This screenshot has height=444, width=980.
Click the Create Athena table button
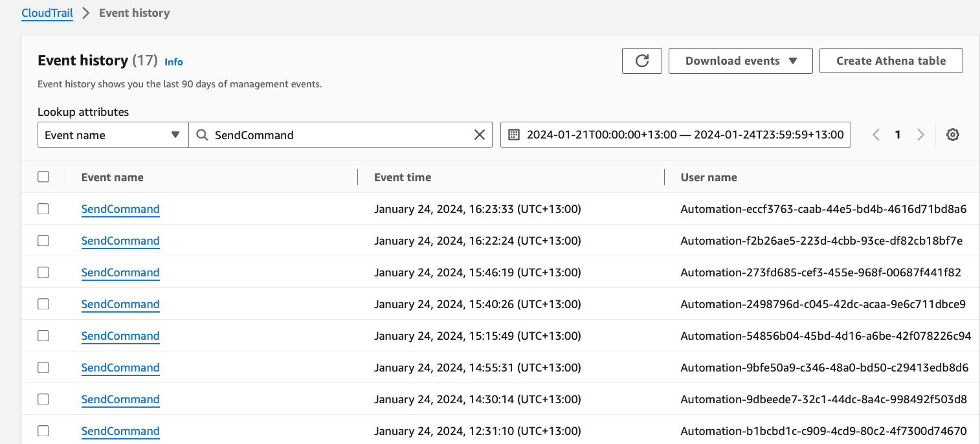coord(891,61)
